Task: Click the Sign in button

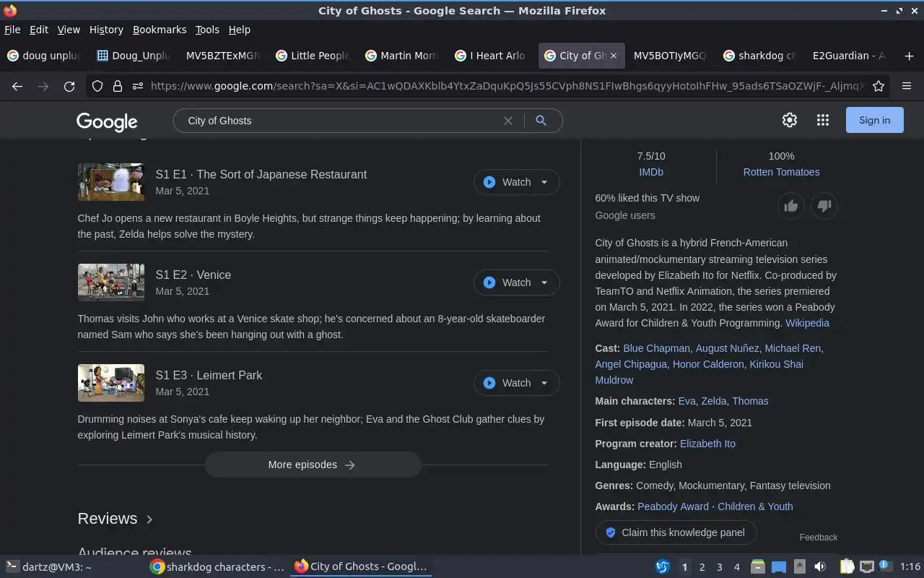Action: (874, 121)
